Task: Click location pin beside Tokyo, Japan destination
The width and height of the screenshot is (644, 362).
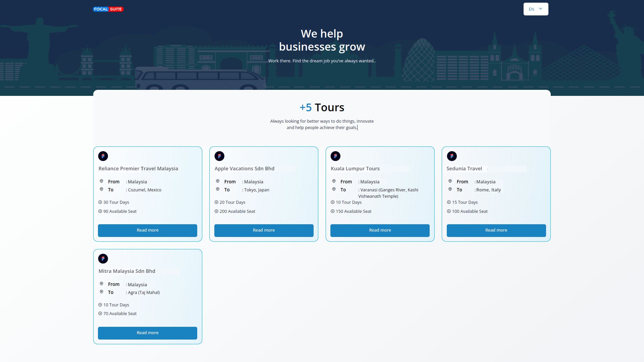Action: tap(218, 189)
